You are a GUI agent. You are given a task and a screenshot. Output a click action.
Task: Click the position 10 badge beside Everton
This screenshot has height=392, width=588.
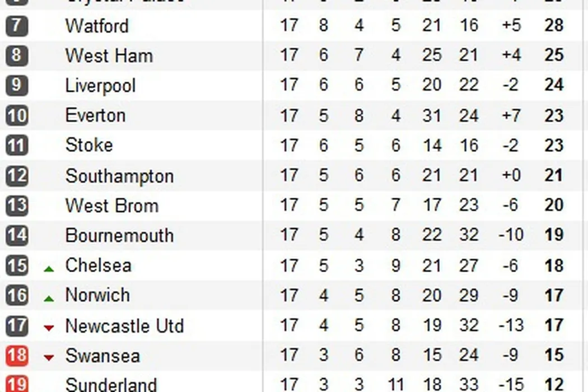coord(16,116)
